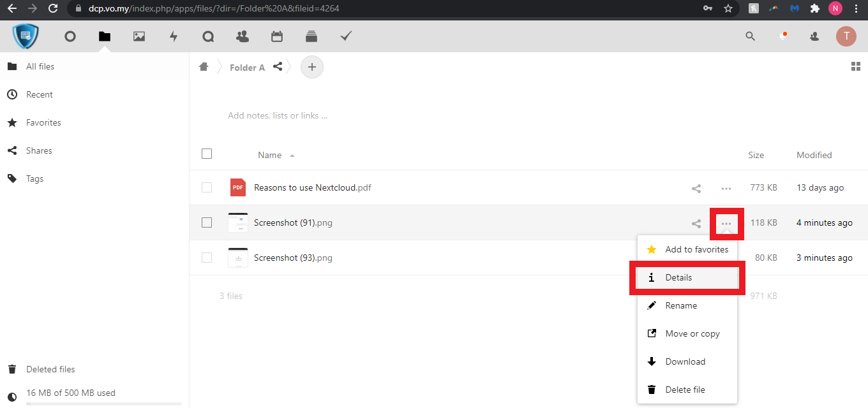
Task: Open the Photos app icon in top bar
Action: click(139, 37)
